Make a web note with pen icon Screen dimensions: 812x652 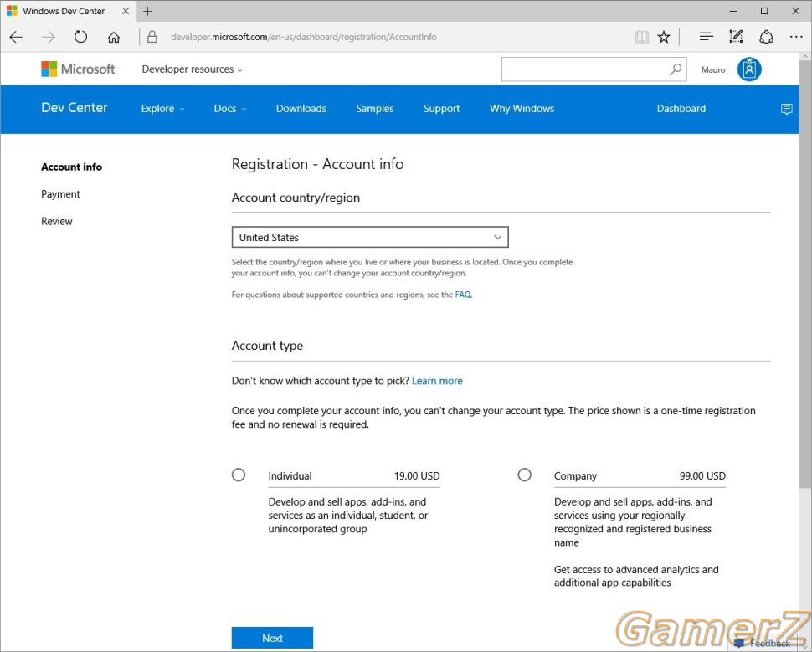coord(736,37)
